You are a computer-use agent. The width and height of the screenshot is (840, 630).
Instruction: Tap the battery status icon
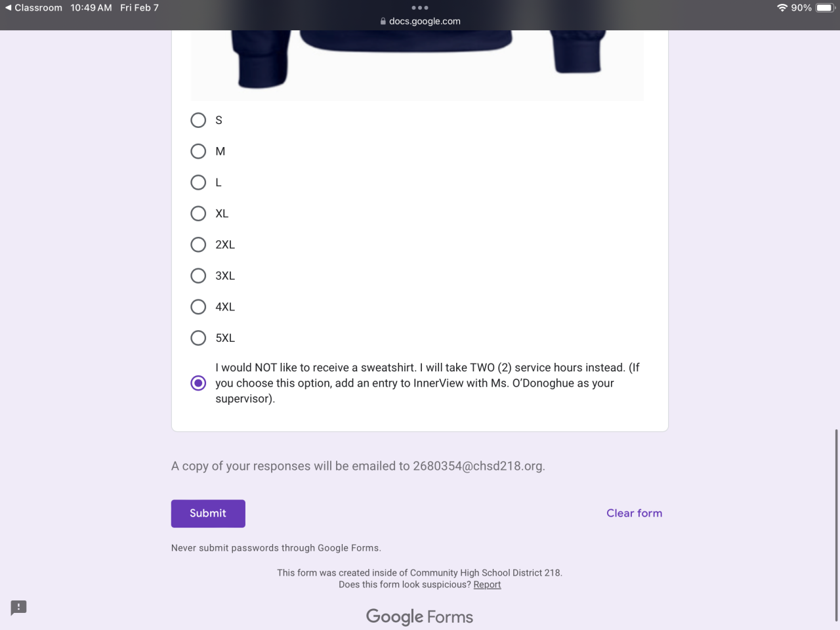[x=824, y=8]
